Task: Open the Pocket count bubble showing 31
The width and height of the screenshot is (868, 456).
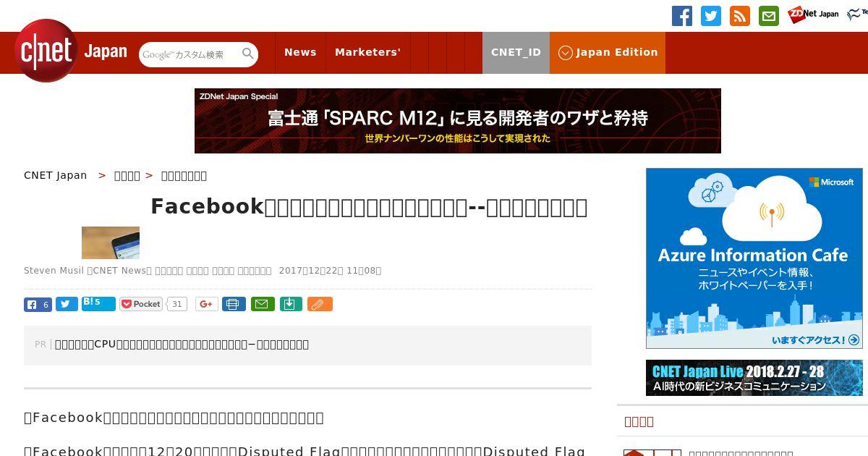Action: point(176,304)
